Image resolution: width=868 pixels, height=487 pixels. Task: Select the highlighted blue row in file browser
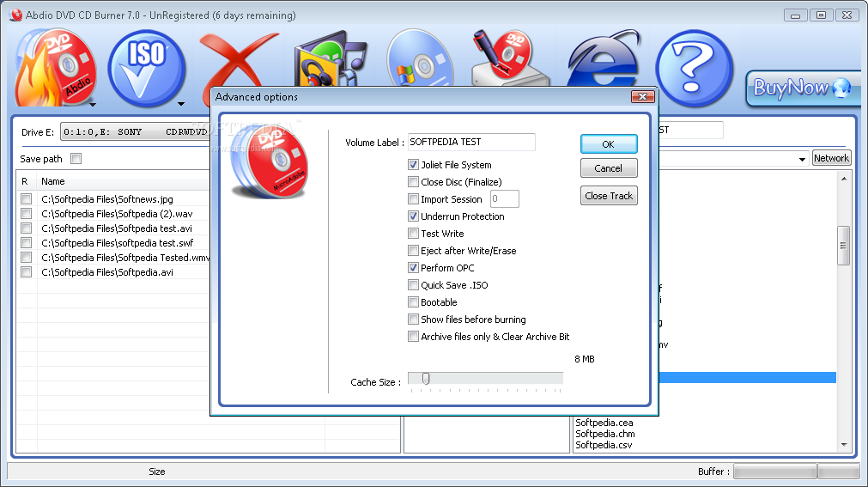coord(747,377)
